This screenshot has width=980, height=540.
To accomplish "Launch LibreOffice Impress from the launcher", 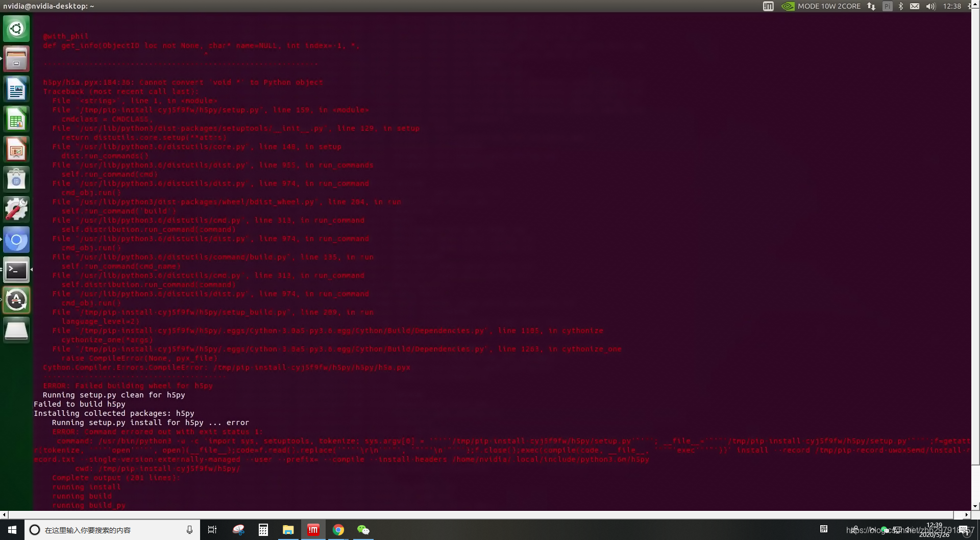I will coord(16,149).
